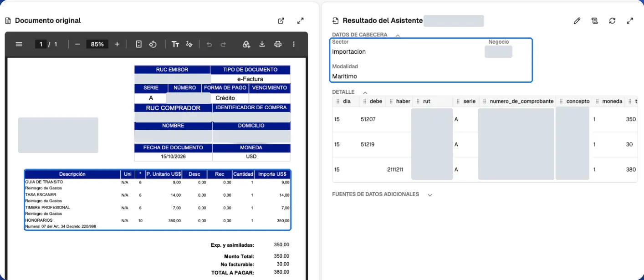The width and height of the screenshot is (644, 280).
Task: Rotate the PDF page
Action: 153,44
